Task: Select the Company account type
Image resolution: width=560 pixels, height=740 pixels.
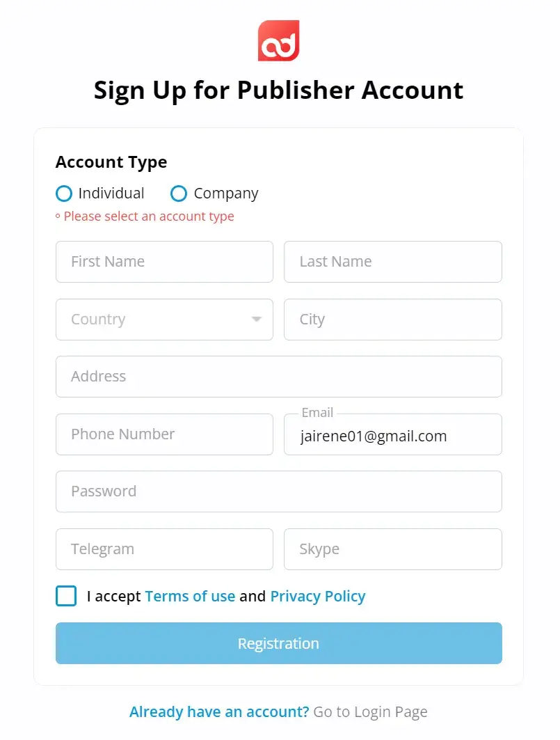Action: point(179,194)
